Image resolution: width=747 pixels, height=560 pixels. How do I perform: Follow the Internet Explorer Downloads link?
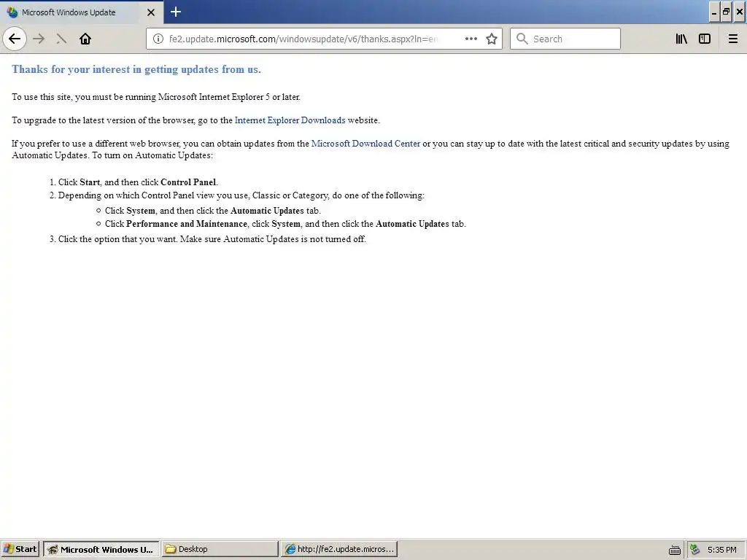click(290, 120)
